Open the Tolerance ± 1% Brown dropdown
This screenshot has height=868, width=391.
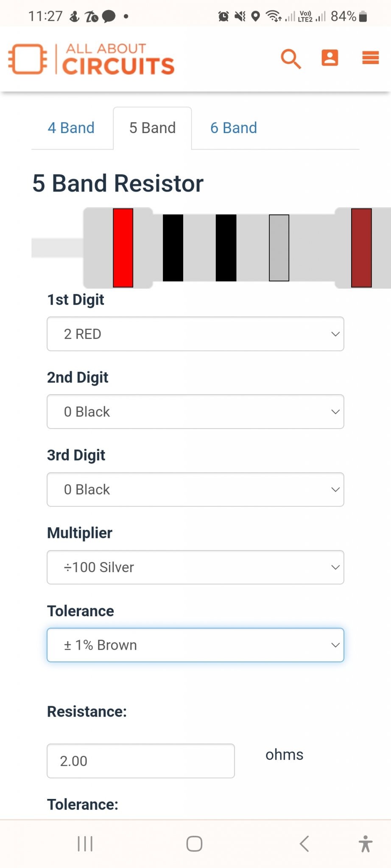(195, 645)
